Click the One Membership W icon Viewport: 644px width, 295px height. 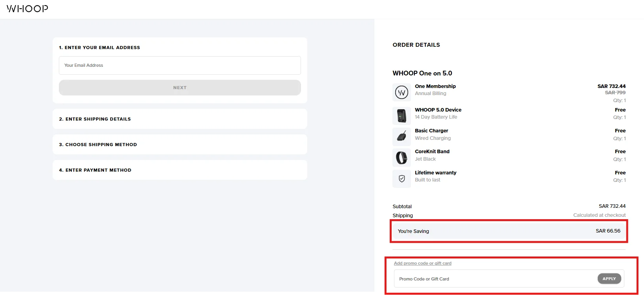(401, 93)
